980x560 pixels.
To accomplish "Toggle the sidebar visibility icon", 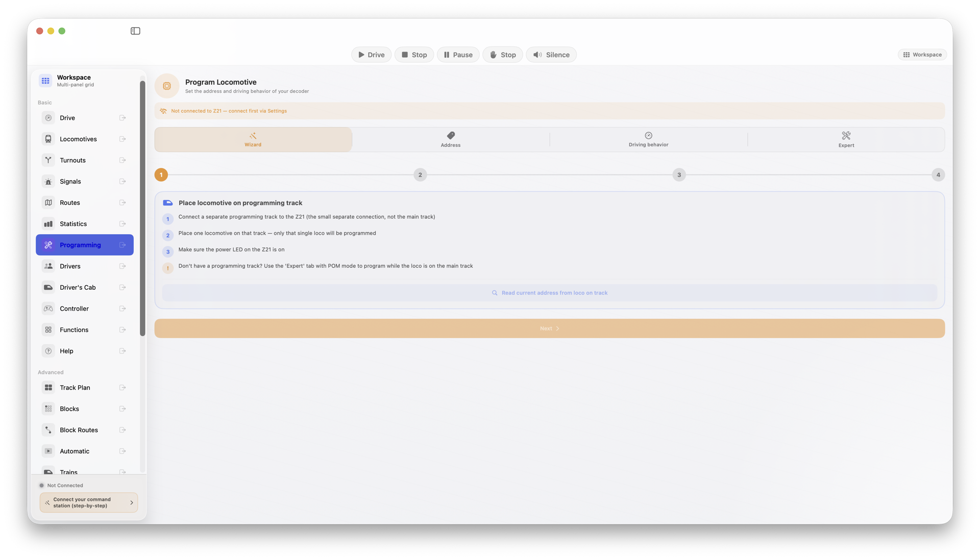I will (x=135, y=31).
